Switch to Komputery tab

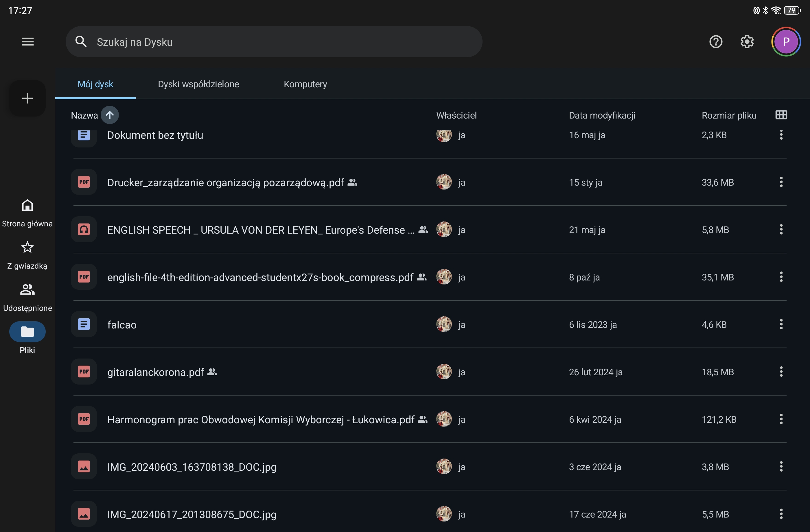[305, 84]
